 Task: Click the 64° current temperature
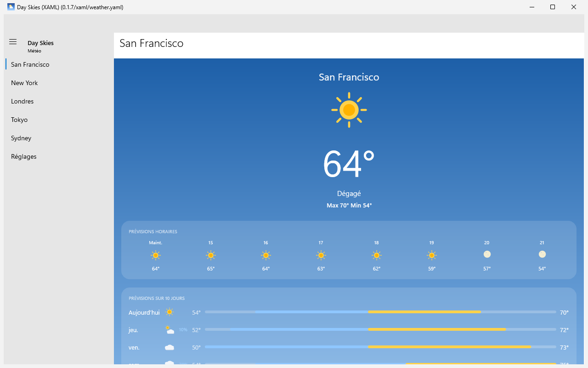point(349,164)
